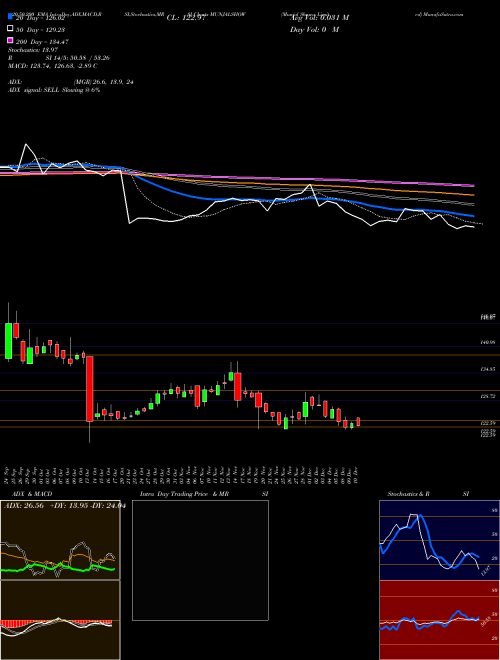Click the first tall green candlestick
The image size is (500, 660).
(x=8, y=341)
